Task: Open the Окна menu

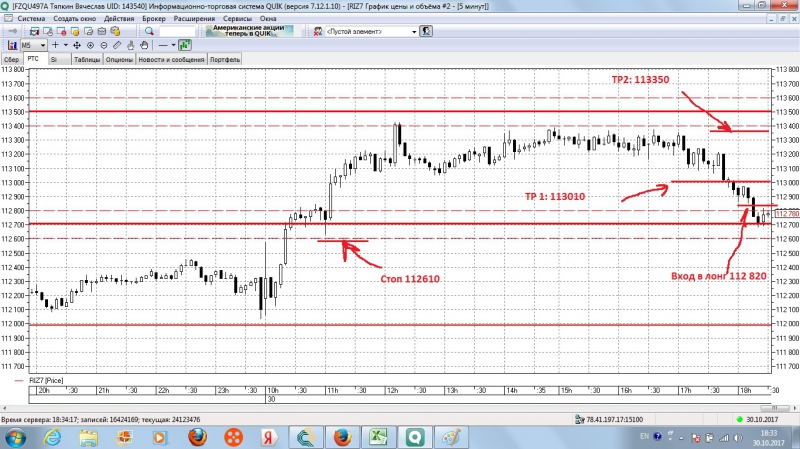Action: pyautogui.click(x=268, y=18)
